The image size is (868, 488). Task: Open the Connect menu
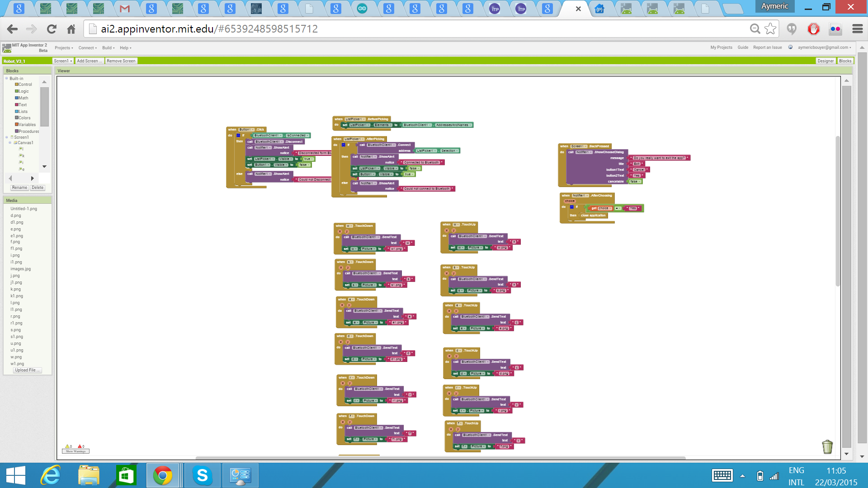point(87,48)
